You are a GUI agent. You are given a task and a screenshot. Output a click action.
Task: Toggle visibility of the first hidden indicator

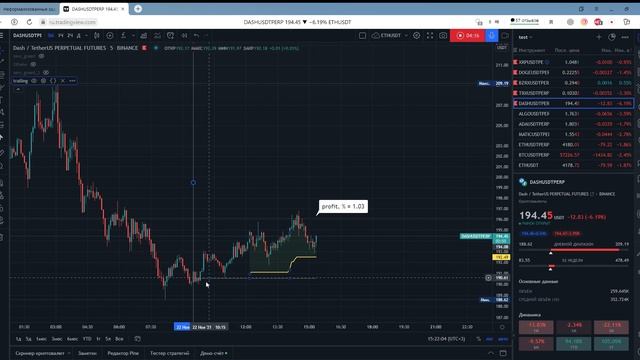pos(41,56)
